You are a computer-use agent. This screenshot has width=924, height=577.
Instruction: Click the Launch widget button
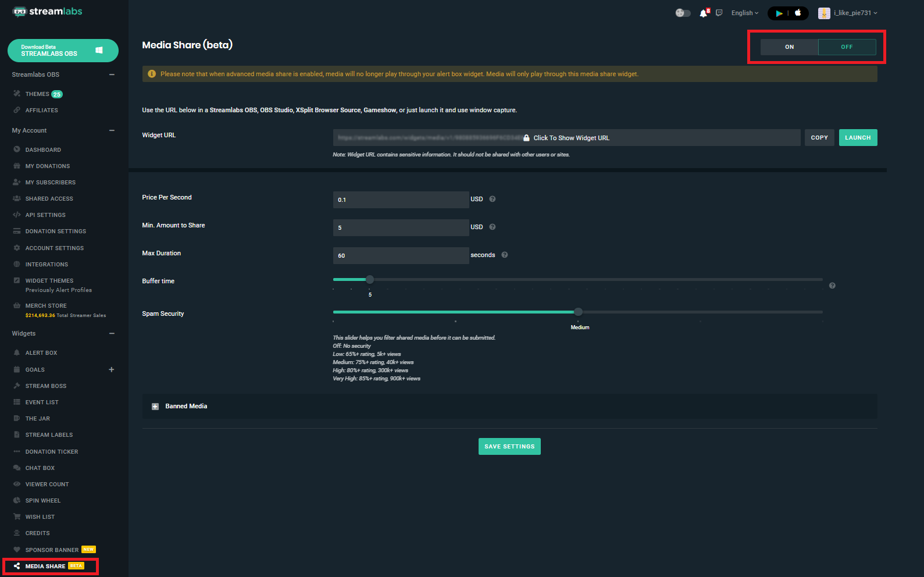858,138
